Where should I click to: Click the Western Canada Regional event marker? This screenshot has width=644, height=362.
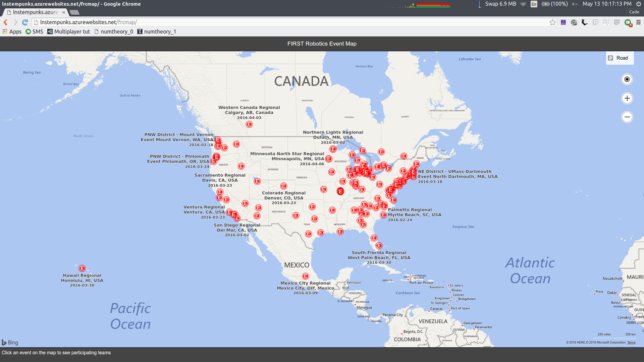click(x=249, y=124)
